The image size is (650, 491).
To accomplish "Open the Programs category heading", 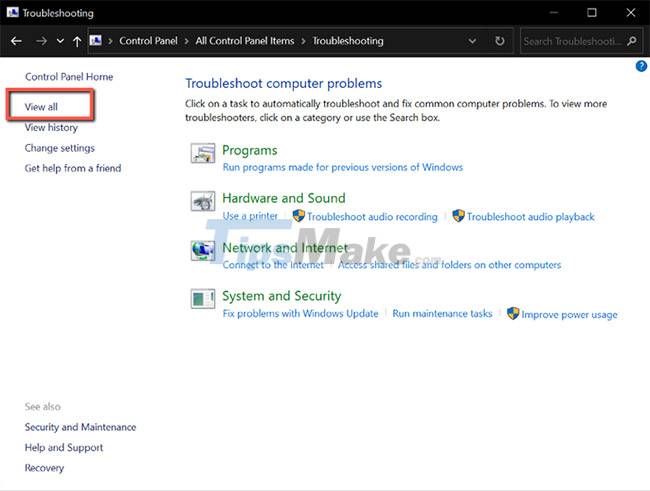I will click(250, 151).
